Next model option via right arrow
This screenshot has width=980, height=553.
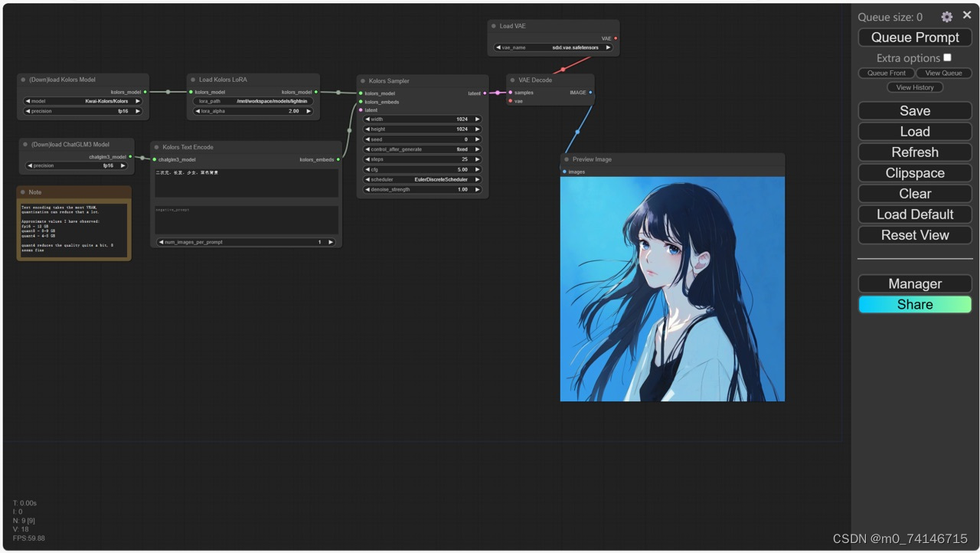(138, 101)
